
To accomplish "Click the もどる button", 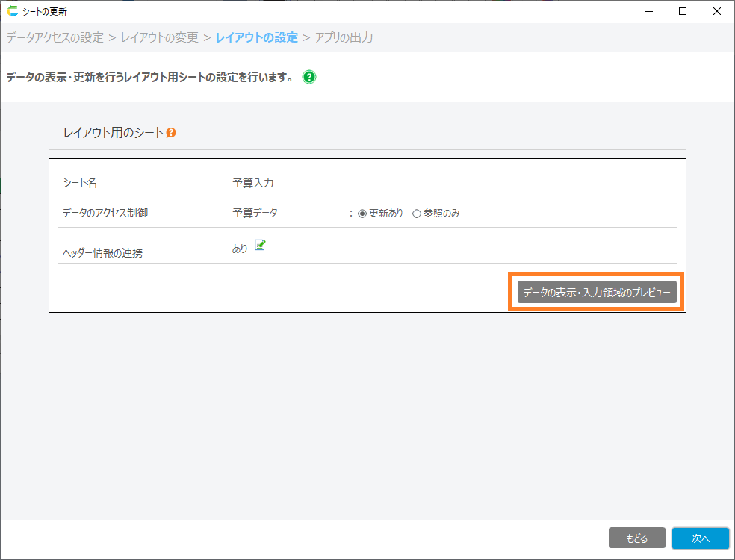I will pyautogui.click(x=636, y=538).
